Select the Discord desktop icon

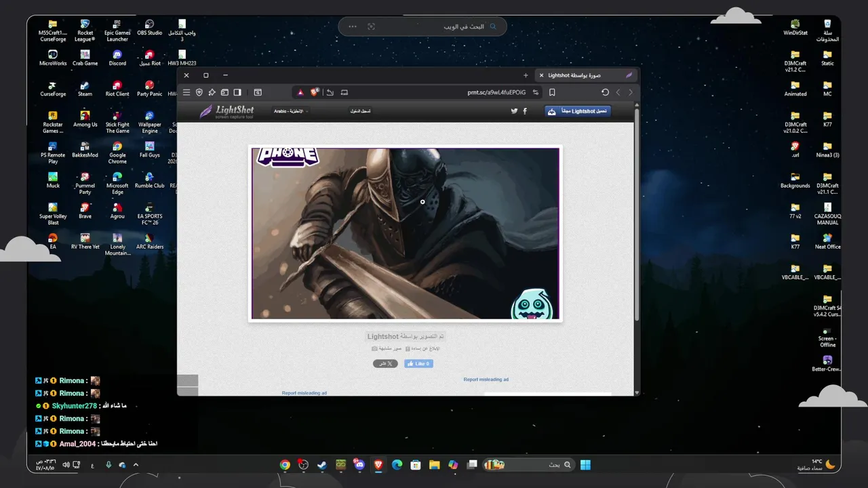pos(117,58)
